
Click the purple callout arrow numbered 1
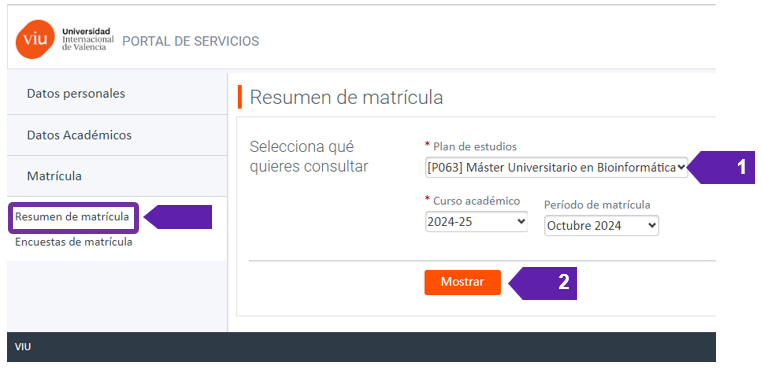(x=723, y=167)
